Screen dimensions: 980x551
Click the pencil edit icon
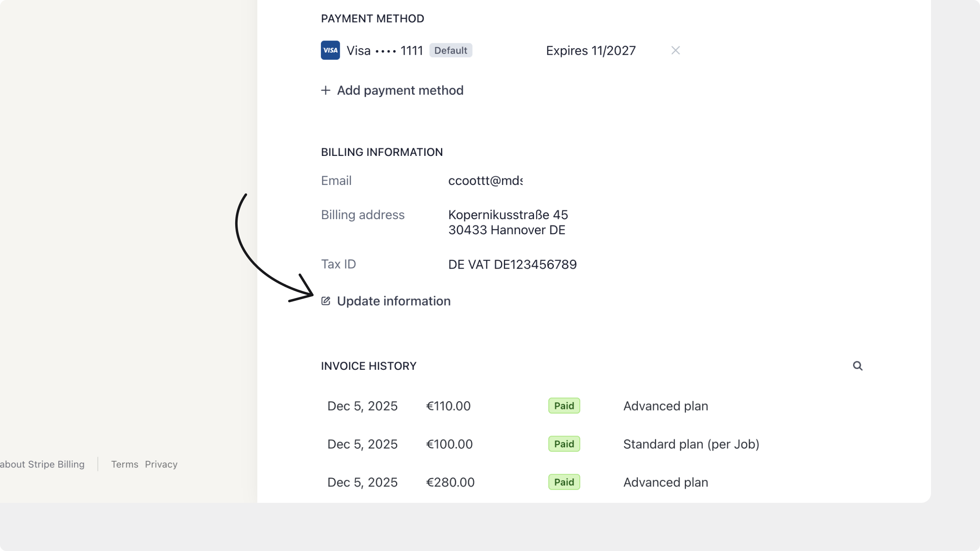tap(325, 301)
